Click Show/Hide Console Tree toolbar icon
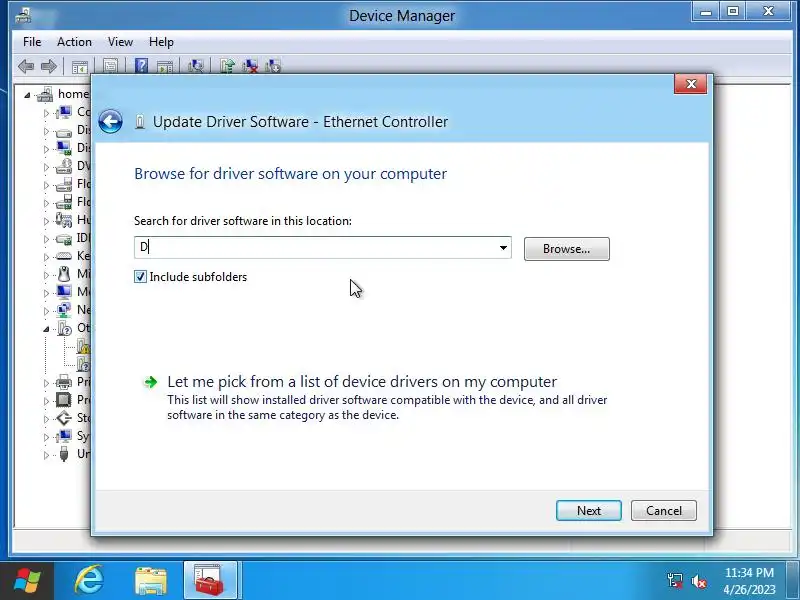 (80, 66)
